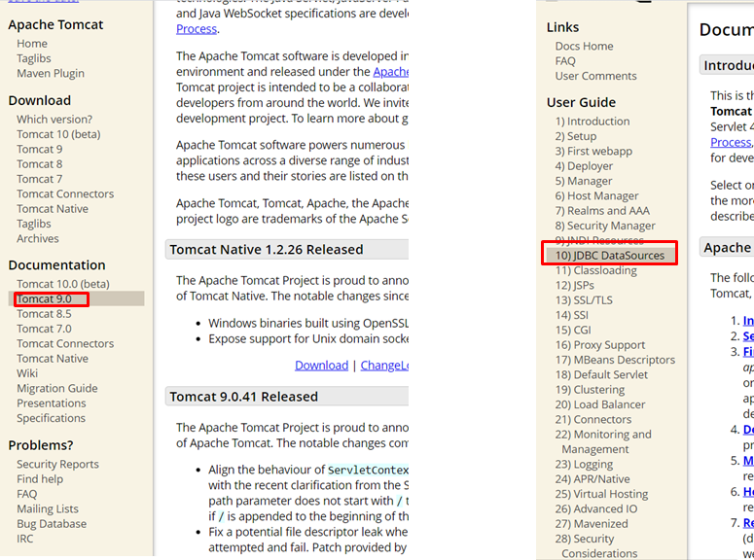Image resolution: width=754 pixels, height=560 pixels.
Task: Open User Guide item 24) APR/Native
Action: click(592, 478)
